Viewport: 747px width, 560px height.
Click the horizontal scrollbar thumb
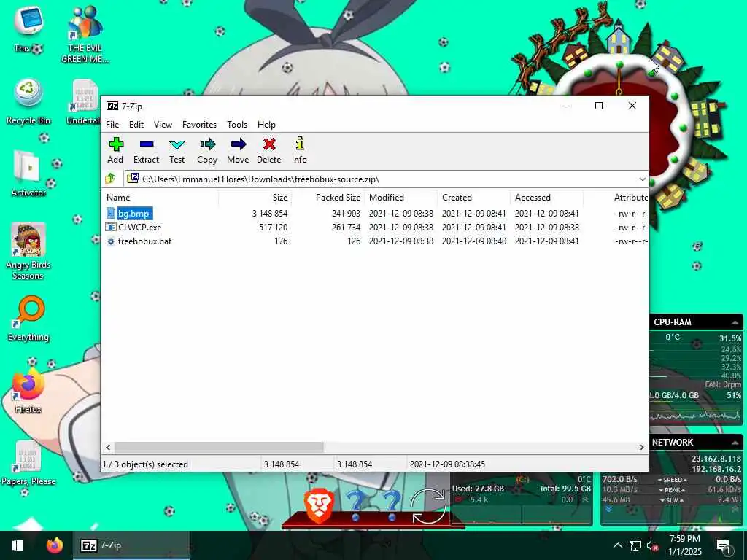pos(219,447)
